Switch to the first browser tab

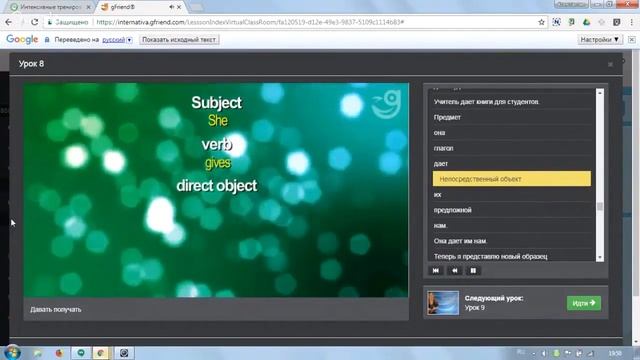50,7
